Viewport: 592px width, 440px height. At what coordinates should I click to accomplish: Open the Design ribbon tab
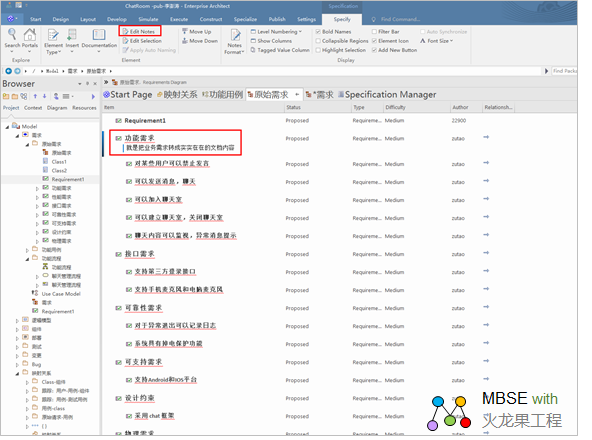point(61,19)
